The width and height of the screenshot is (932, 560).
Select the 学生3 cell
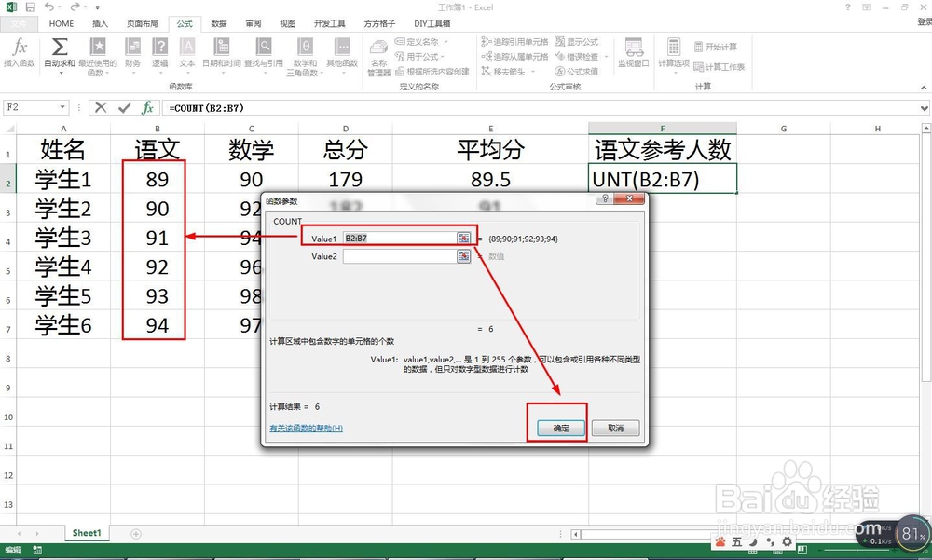63,238
